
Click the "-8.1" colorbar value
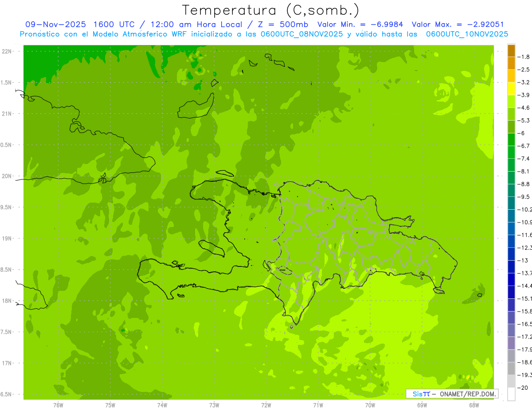point(524,171)
